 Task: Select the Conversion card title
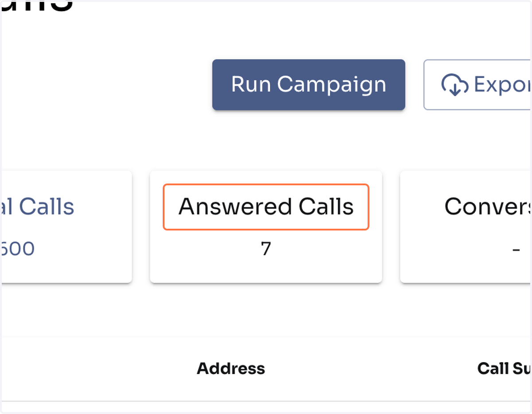(x=488, y=207)
